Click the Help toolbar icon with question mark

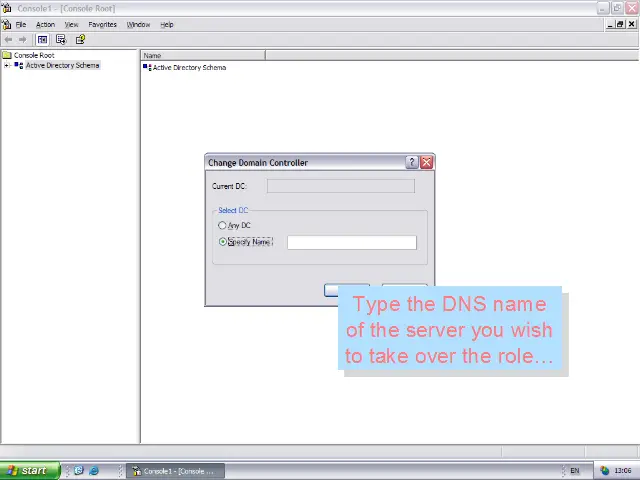80,39
